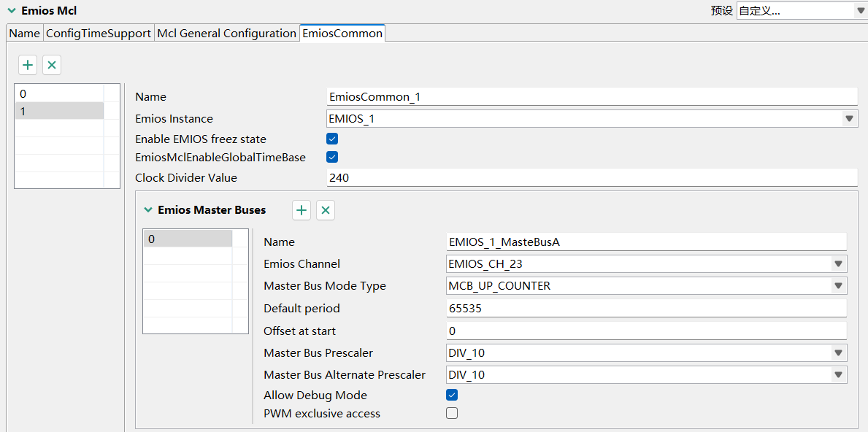
Task: Open the Emios Channel dropdown
Action: [837, 263]
